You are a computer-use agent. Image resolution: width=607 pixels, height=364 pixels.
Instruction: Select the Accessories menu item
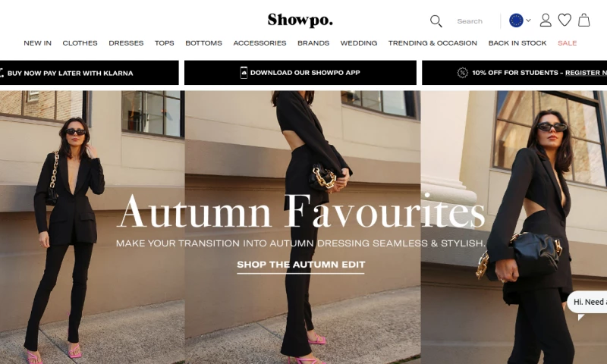pyautogui.click(x=259, y=43)
